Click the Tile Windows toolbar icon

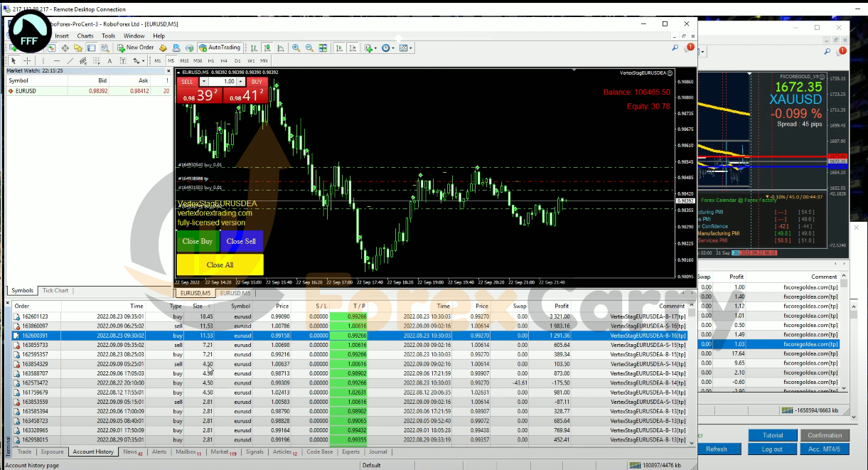tap(323, 48)
